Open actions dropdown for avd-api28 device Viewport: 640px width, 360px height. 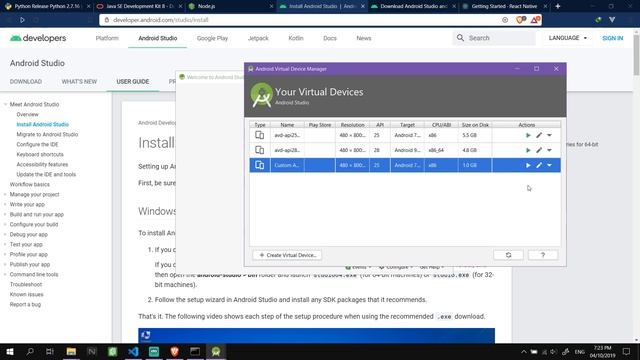[549, 150]
